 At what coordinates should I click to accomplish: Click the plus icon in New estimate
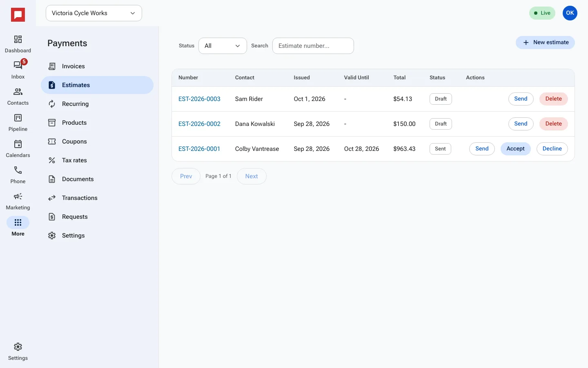coord(526,43)
